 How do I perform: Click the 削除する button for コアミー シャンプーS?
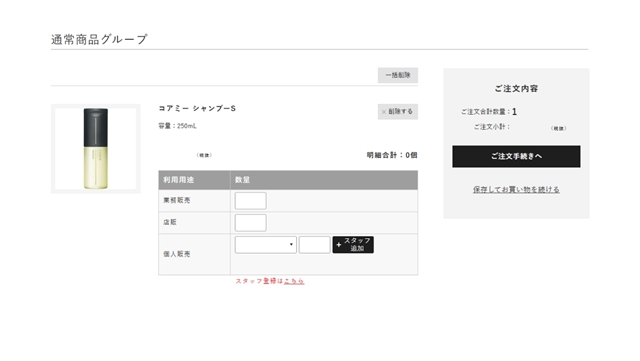[x=398, y=111]
